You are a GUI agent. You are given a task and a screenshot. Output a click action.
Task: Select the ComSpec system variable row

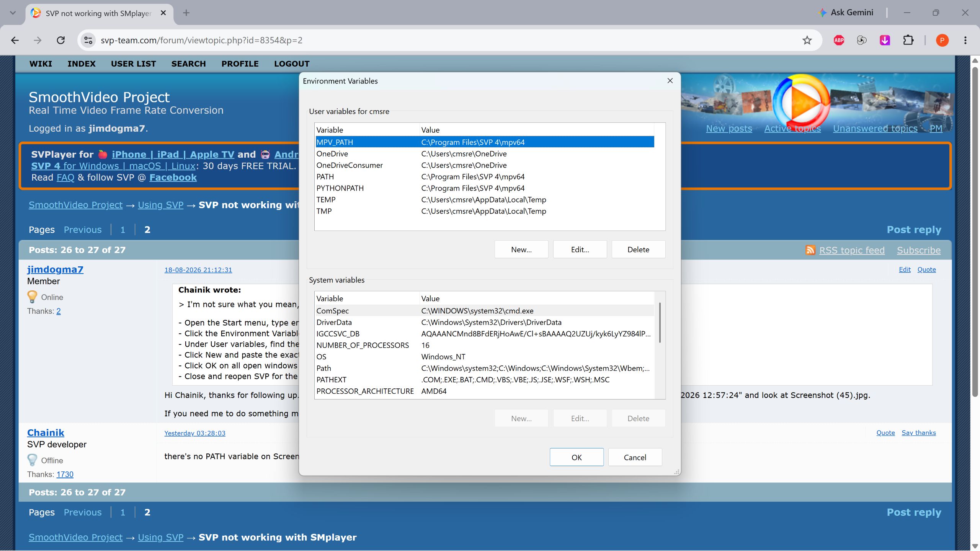[485, 311]
